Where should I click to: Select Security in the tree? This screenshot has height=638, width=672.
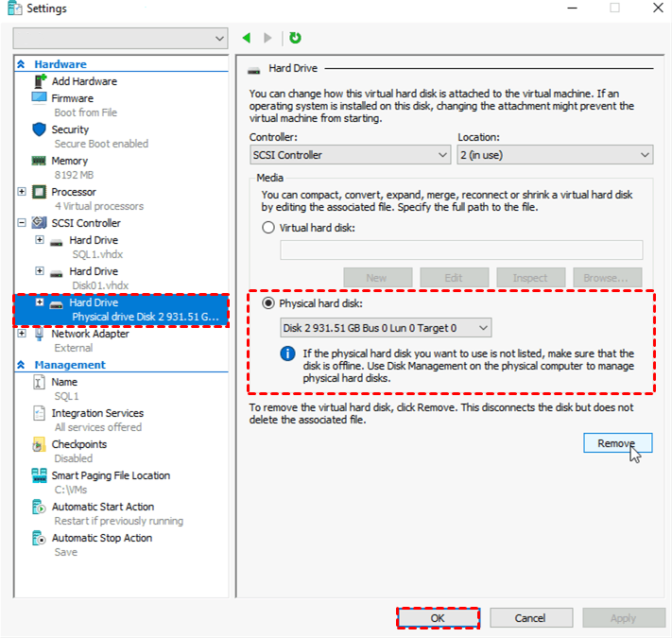[x=70, y=129]
